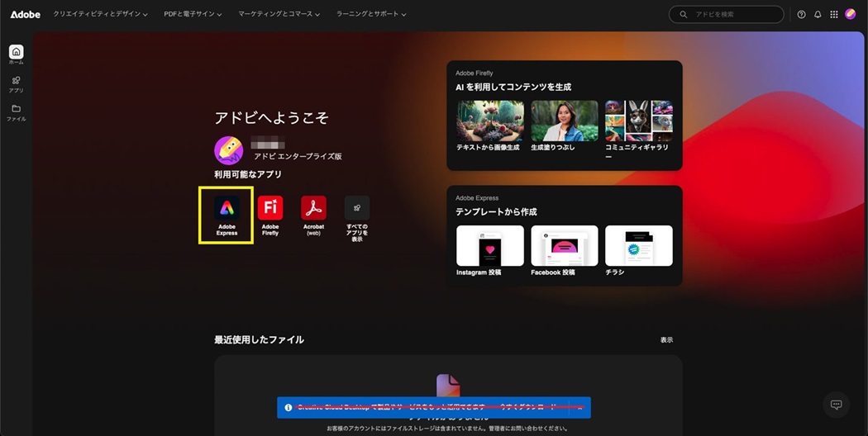
Task: Click the すべてのアプリを表示 icon
Action: click(357, 208)
